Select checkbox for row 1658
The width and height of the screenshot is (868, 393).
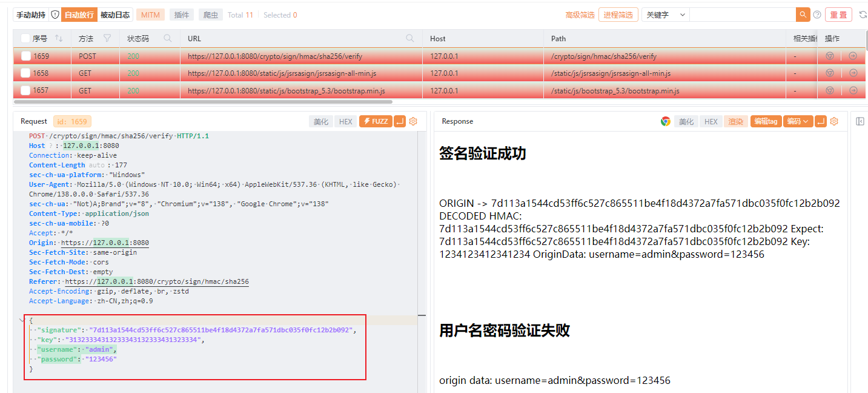coord(25,73)
